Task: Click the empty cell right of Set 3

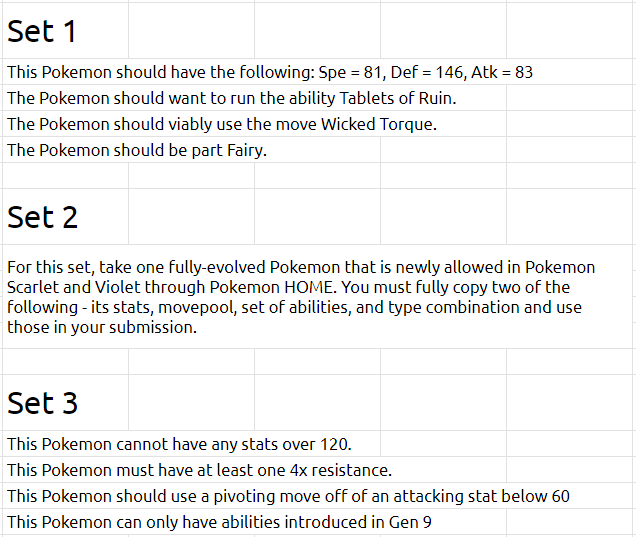Action: point(191,402)
